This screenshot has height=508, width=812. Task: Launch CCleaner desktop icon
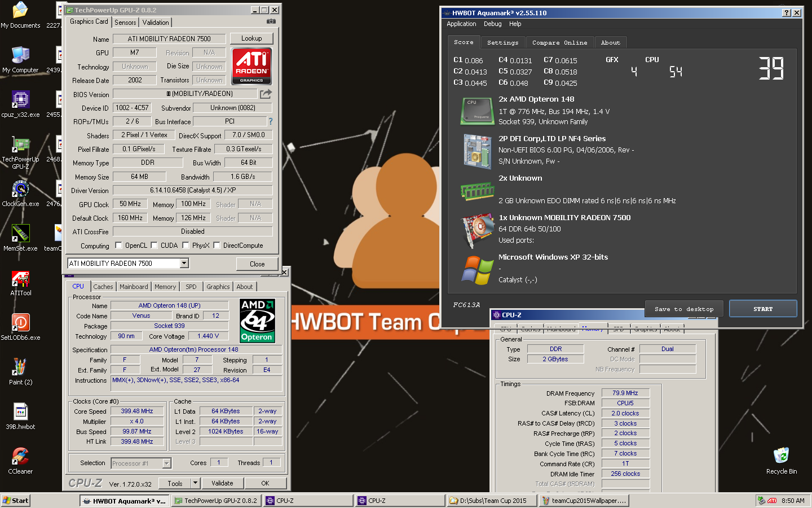20,461
